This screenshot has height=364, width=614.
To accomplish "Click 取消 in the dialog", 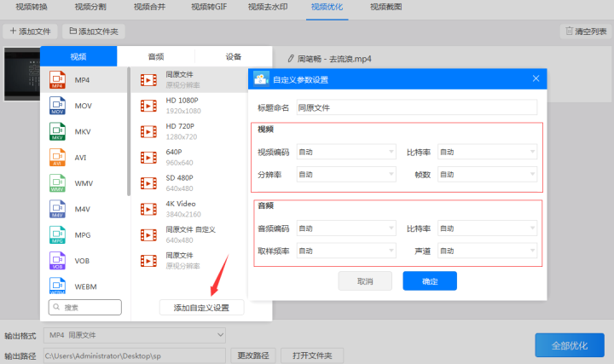I will point(365,281).
